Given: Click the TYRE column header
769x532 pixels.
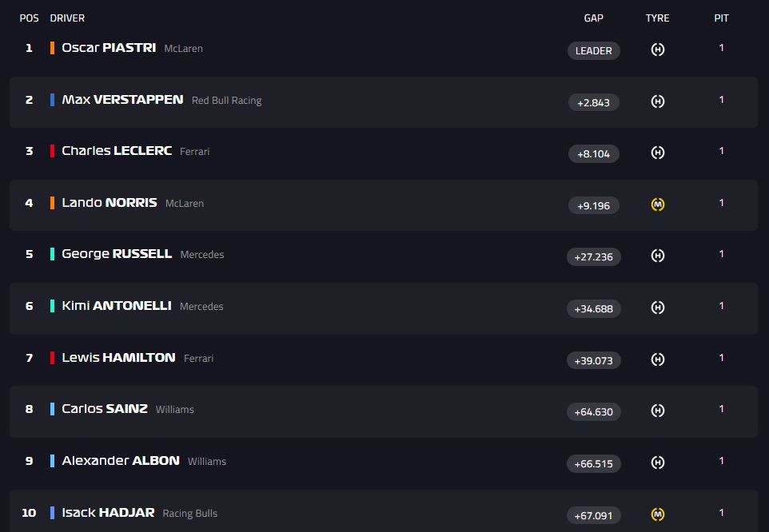Looking at the screenshot, I should (x=657, y=18).
